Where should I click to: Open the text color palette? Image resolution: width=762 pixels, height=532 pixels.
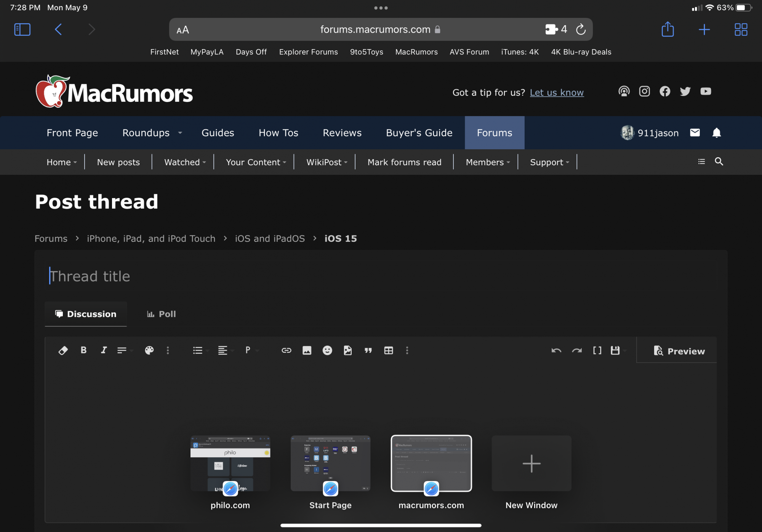click(149, 350)
